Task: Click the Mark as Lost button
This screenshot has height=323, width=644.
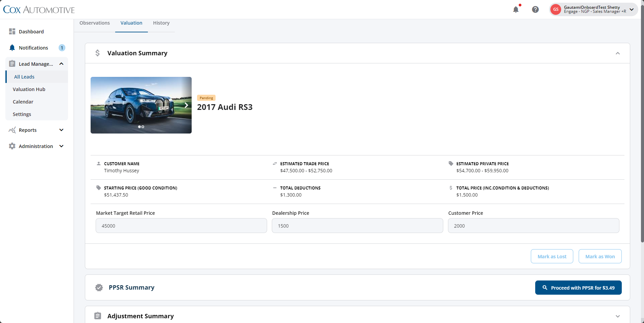Action: tap(552, 256)
